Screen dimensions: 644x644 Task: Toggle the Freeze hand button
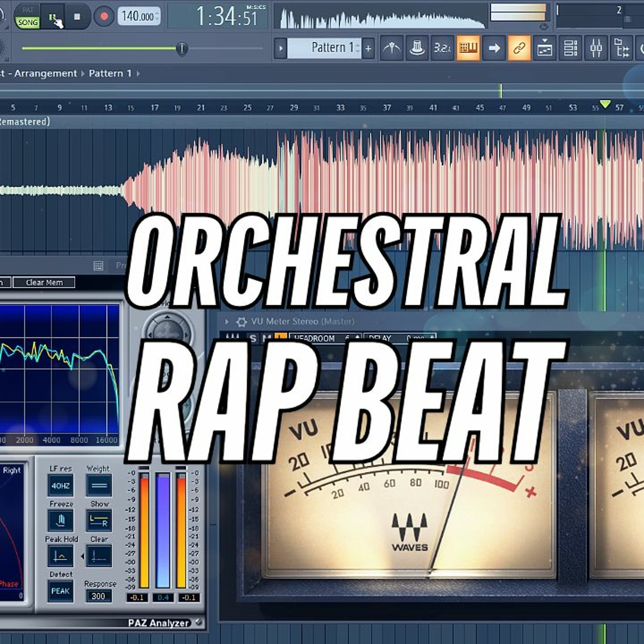(x=60, y=521)
